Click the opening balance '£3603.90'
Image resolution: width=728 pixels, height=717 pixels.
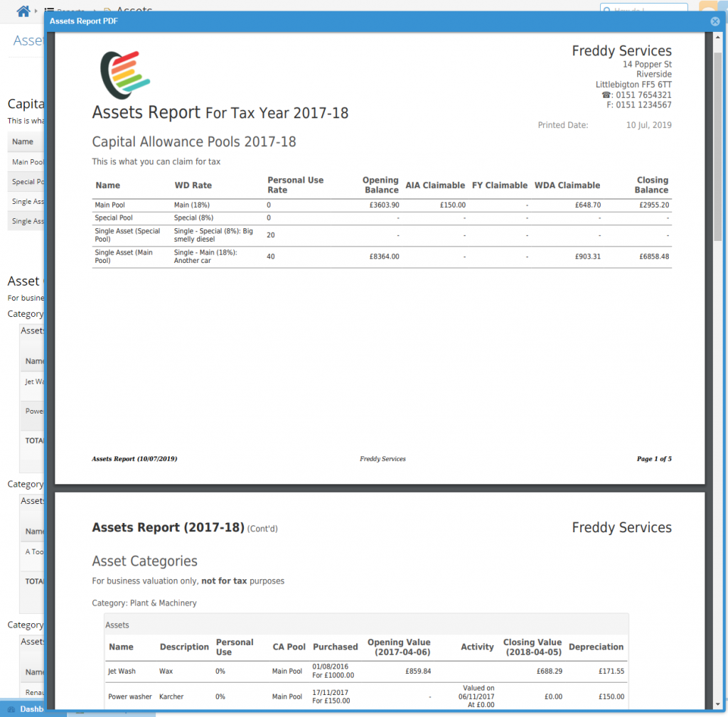385,205
